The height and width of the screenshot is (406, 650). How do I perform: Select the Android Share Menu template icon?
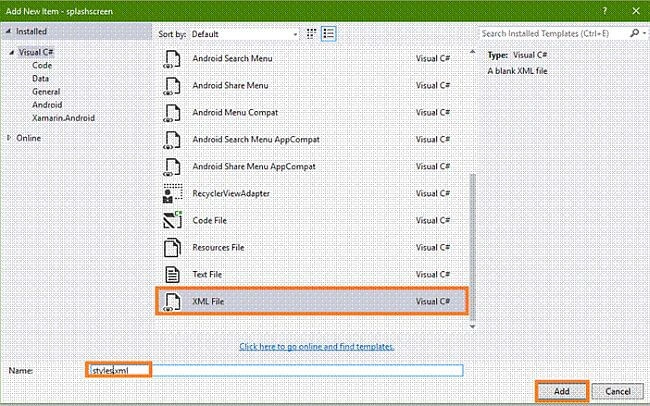172,85
